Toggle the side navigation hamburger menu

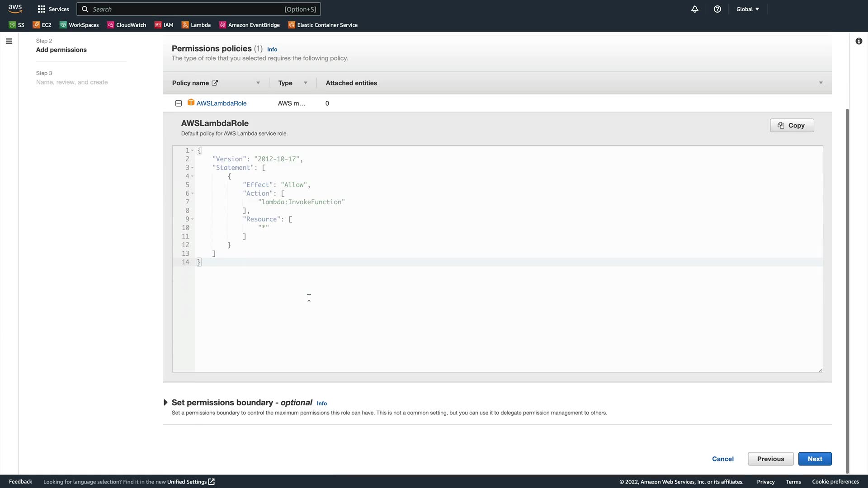pos(9,41)
